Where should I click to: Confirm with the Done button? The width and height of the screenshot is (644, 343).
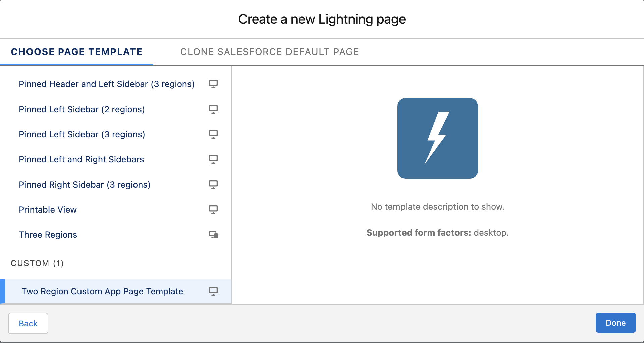[x=615, y=323]
